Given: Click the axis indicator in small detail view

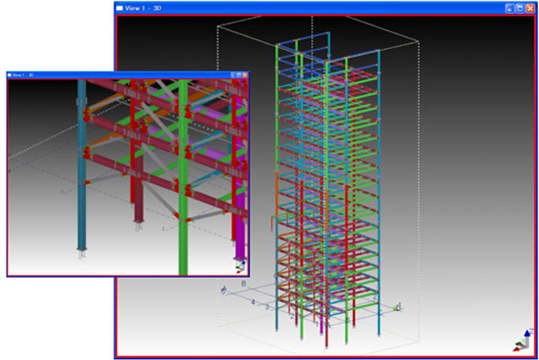Looking at the screenshot, I should [241, 267].
